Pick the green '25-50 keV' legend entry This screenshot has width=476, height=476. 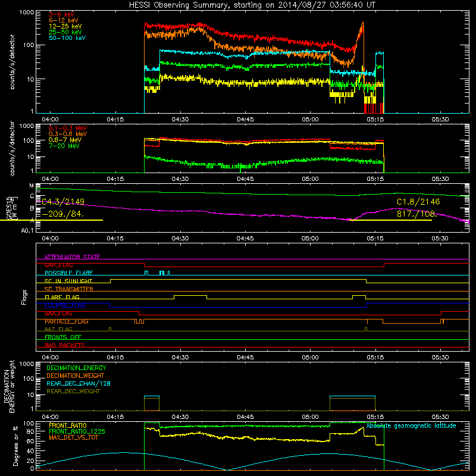[x=65, y=32]
